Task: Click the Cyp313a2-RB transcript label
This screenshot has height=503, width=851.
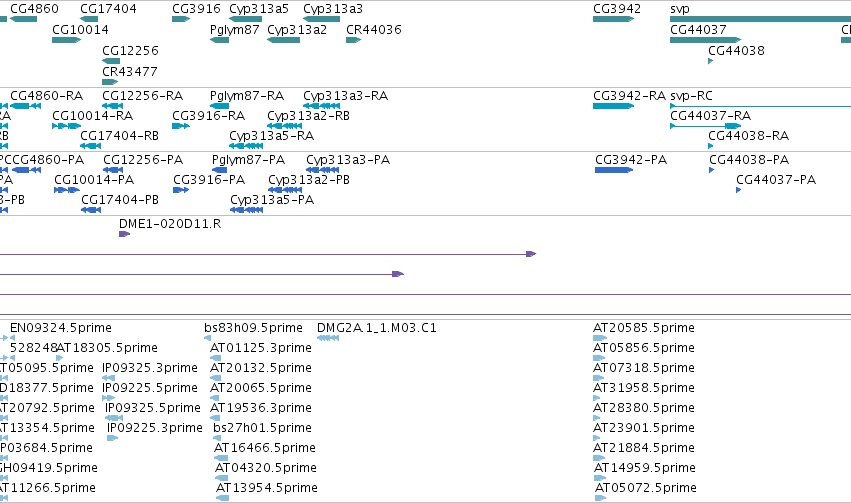Action: [308, 116]
